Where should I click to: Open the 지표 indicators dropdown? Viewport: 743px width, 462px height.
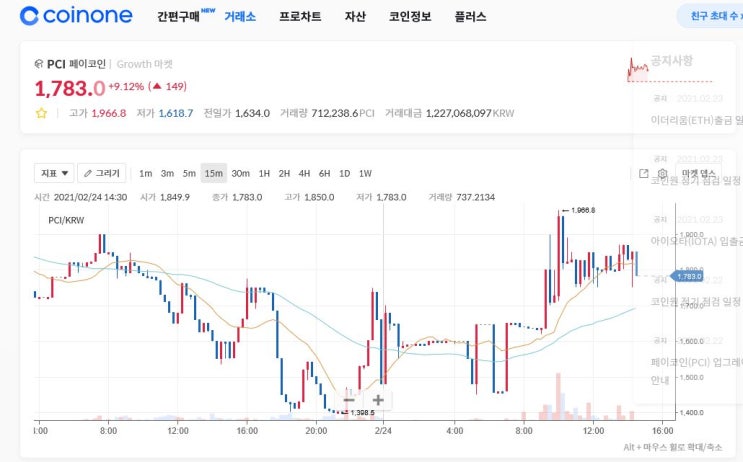[54, 173]
